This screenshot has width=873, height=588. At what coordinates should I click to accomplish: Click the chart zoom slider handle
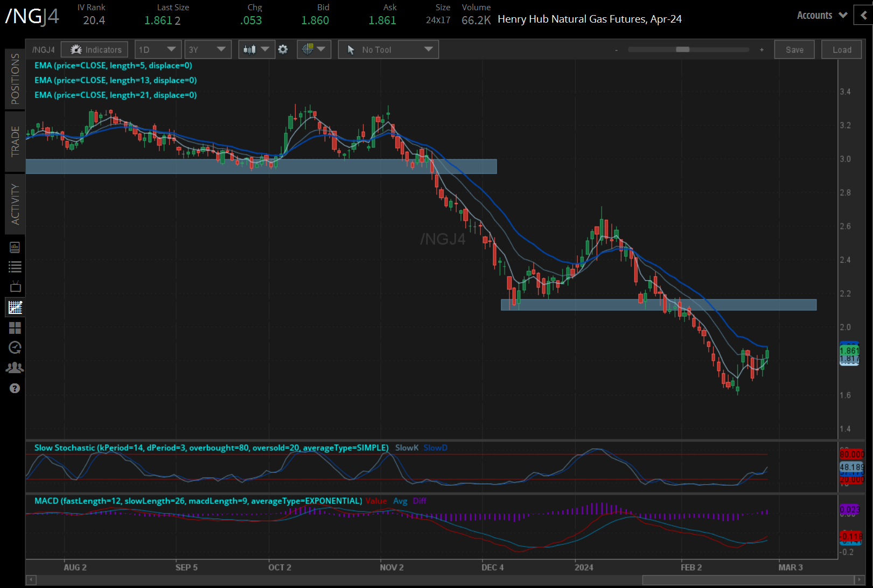[682, 50]
